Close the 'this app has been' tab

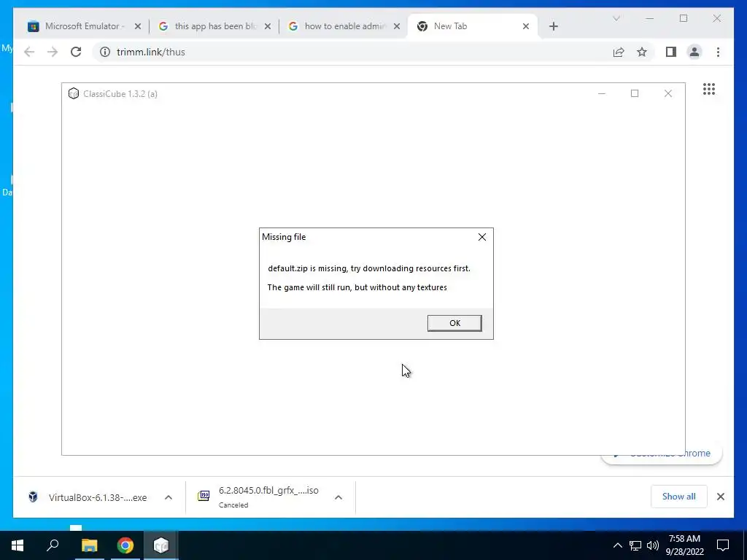(x=268, y=26)
